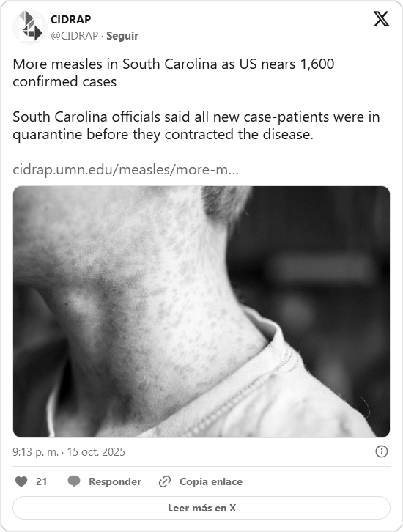The image size is (403, 532).
Task: Click the reply speech bubble icon
Action: click(73, 481)
